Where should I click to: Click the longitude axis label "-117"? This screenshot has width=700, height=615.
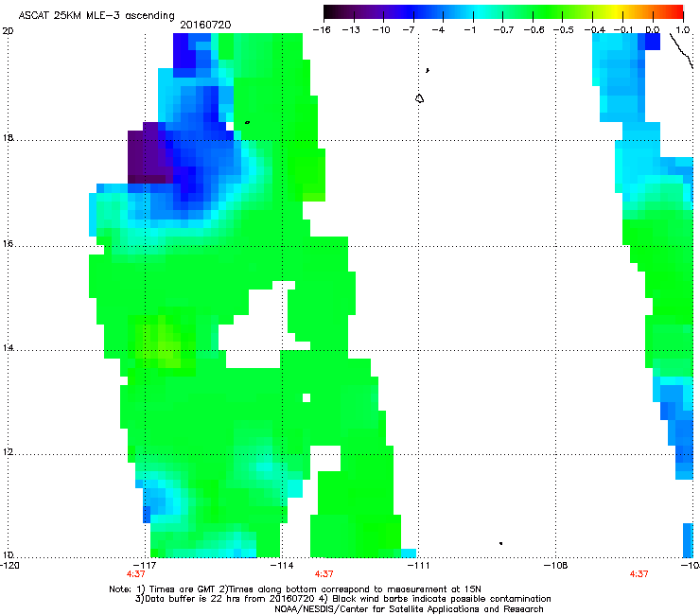(x=145, y=566)
